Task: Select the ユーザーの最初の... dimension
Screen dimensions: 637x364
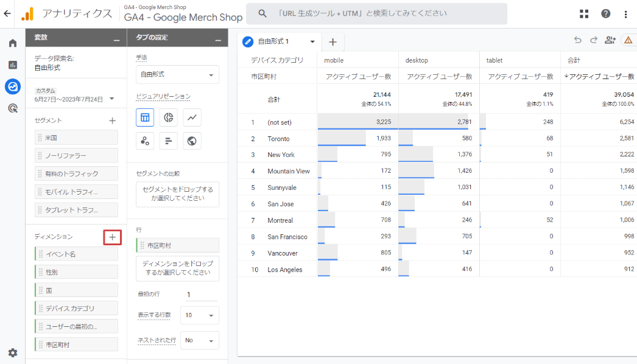Action: pyautogui.click(x=76, y=326)
